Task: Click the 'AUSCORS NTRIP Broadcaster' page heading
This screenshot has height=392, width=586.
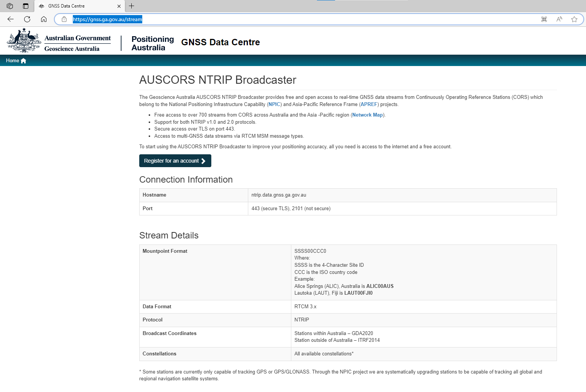Action: point(218,80)
